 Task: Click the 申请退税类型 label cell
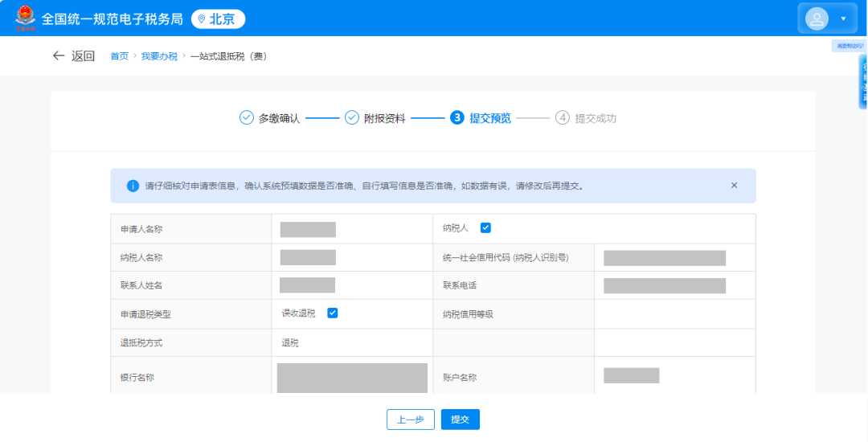pos(191,314)
